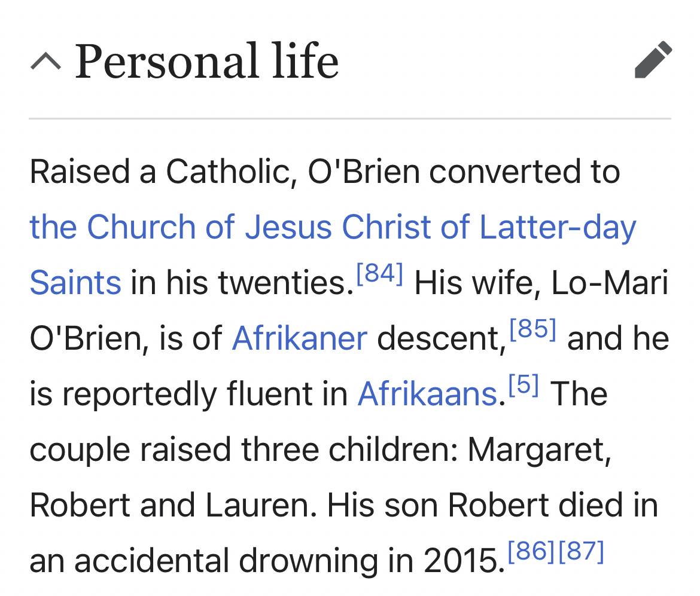Collapse the Personal life section chevron
This screenshot has width=700, height=596.
45,61
